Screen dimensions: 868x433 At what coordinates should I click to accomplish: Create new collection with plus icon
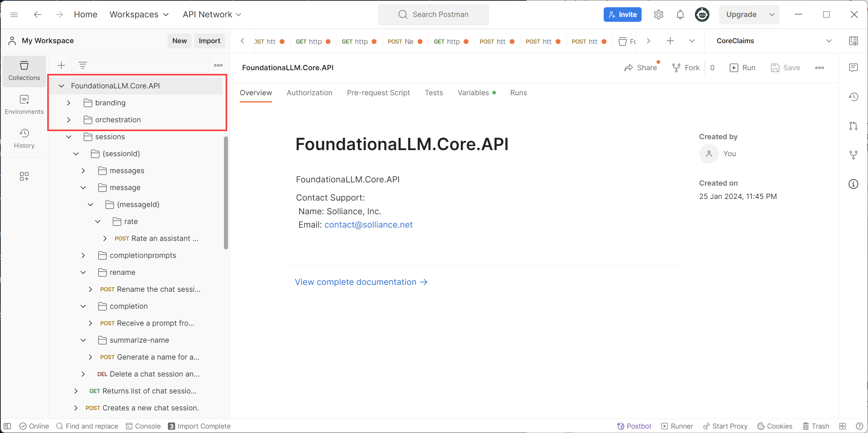tap(61, 65)
